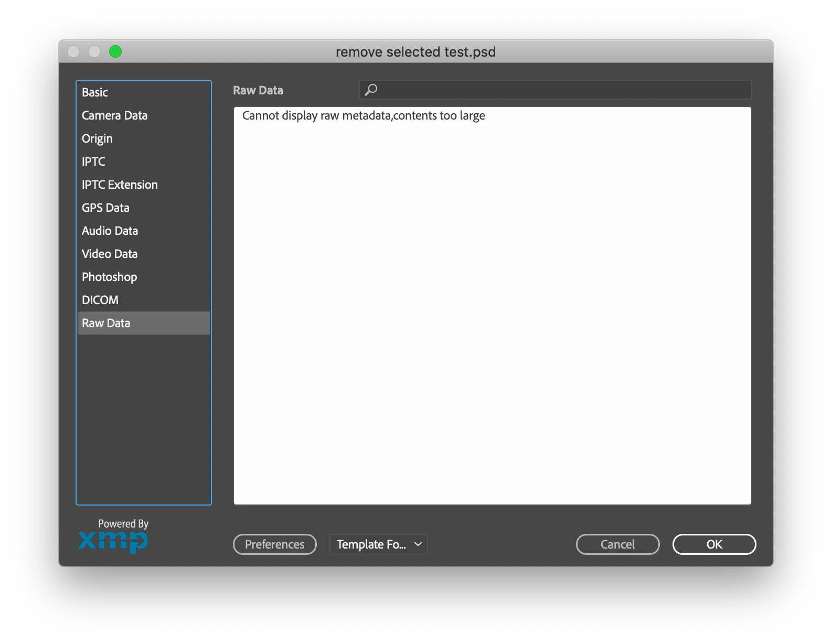Cancel the file info dialog

click(617, 544)
